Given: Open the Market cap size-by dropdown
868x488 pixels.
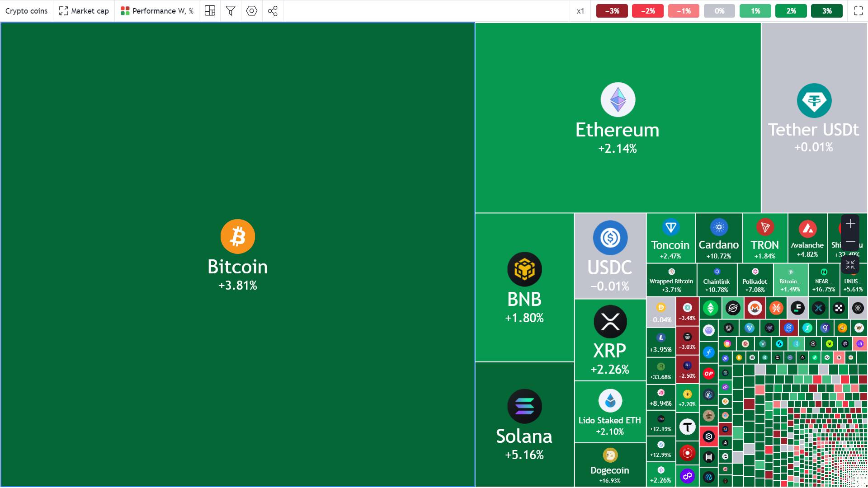Looking at the screenshot, I should point(84,11).
